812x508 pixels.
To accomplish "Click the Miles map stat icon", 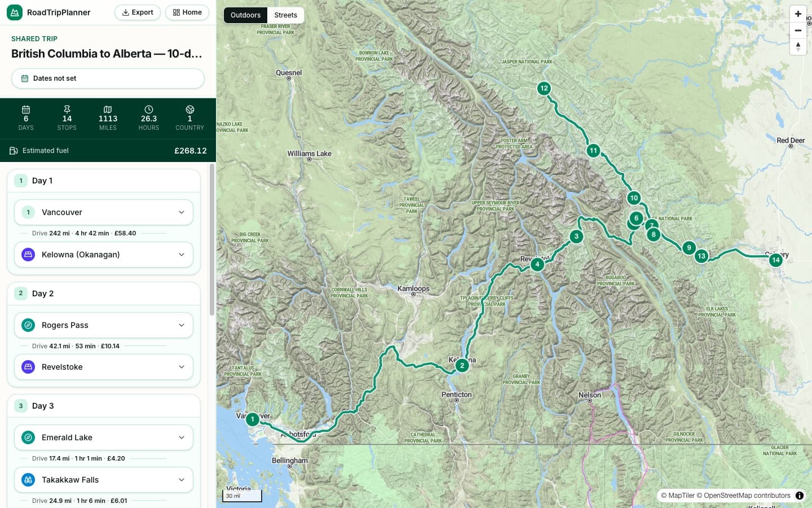I will coord(108,110).
